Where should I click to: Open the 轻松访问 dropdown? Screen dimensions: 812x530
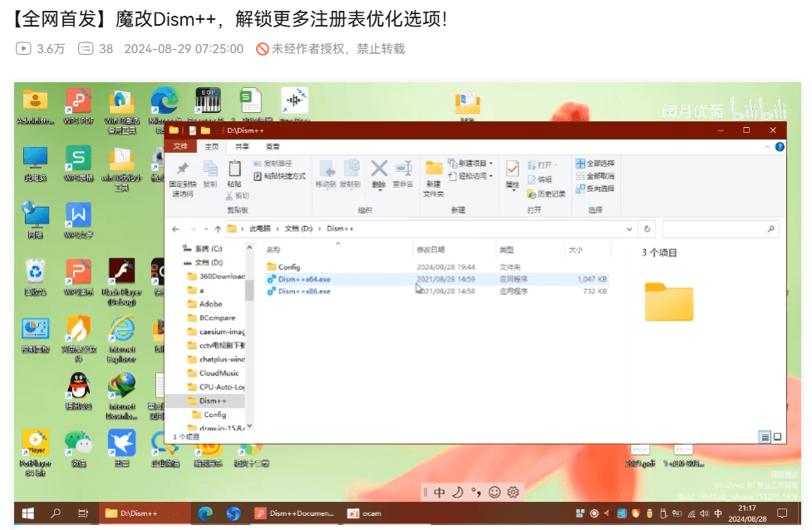(470, 176)
